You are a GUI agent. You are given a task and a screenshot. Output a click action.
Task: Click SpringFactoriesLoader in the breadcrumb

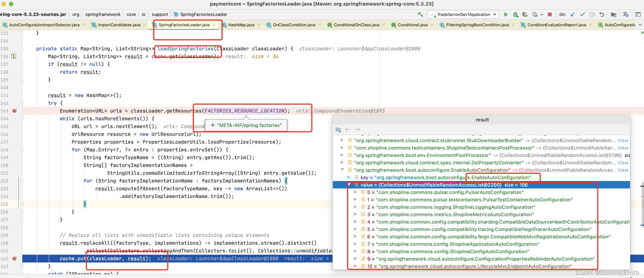[x=203, y=14]
